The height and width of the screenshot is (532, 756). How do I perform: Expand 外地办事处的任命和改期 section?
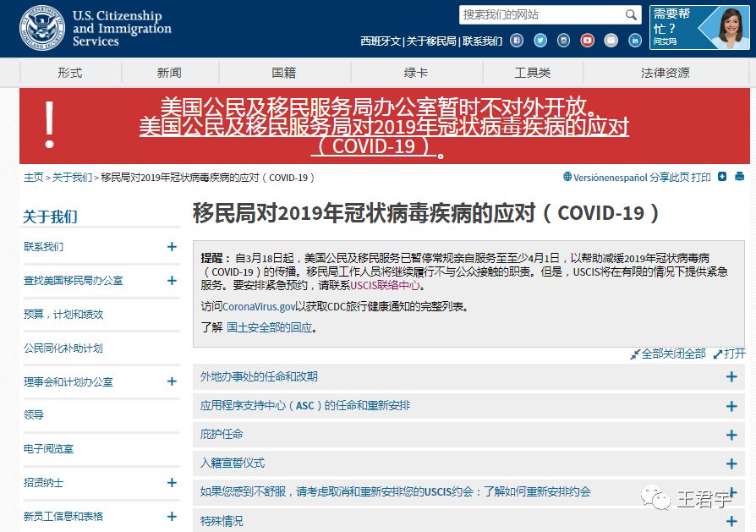468,376
